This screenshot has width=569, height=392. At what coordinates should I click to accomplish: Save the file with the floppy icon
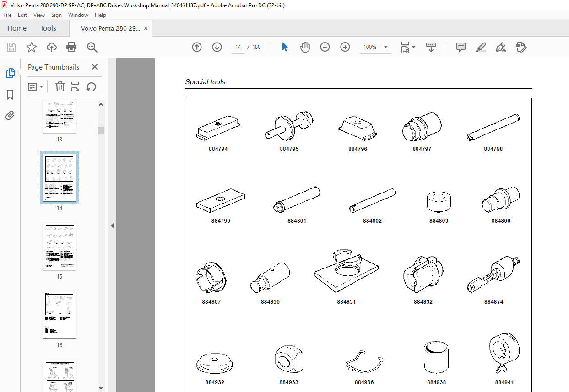[11, 47]
